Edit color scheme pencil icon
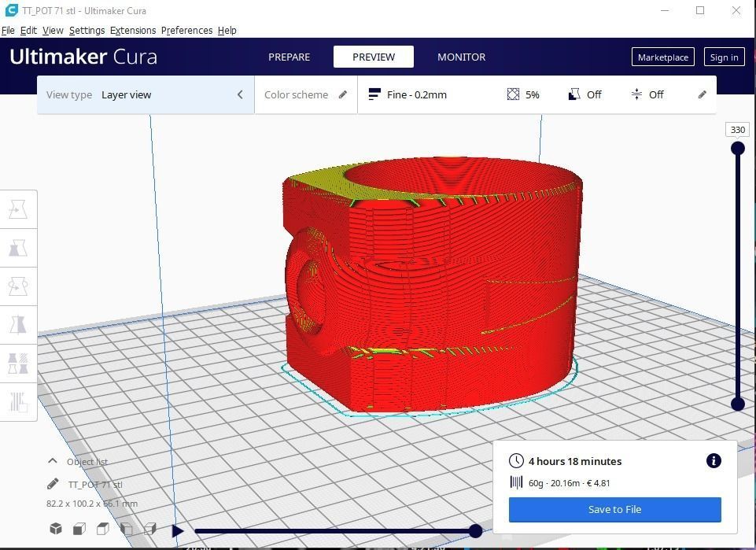Image resolution: width=756 pixels, height=550 pixels. tap(343, 94)
